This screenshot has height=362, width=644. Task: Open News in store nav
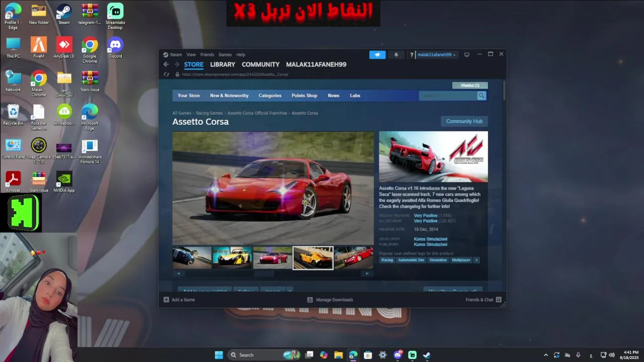pyautogui.click(x=334, y=96)
